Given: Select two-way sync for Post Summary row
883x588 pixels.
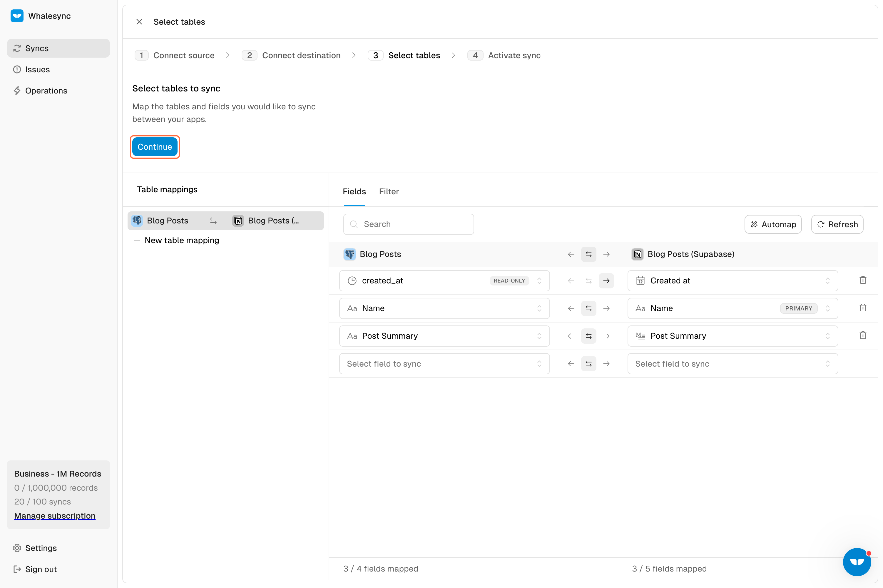Looking at the screenshot, I should click(x=589, y=336).
